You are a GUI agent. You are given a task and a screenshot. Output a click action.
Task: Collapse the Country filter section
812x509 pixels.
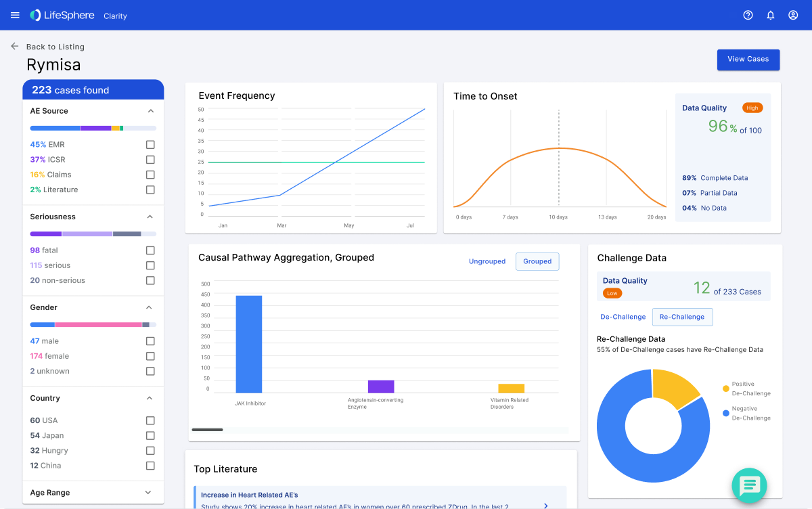click(150, 398)
